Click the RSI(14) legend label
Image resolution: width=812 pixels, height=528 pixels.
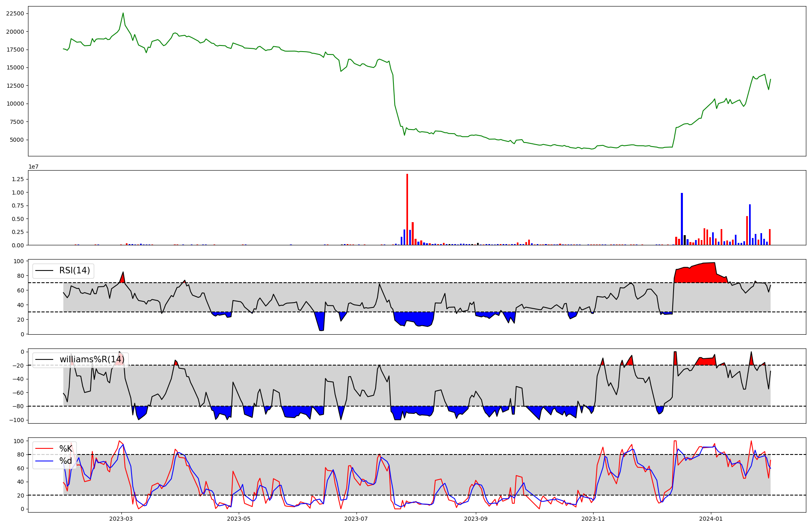(x=75, y=270)
